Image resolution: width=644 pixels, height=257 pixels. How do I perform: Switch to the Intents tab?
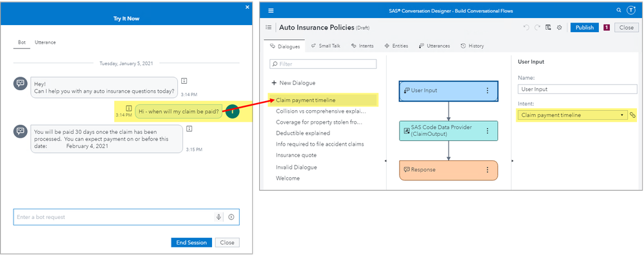362,46
